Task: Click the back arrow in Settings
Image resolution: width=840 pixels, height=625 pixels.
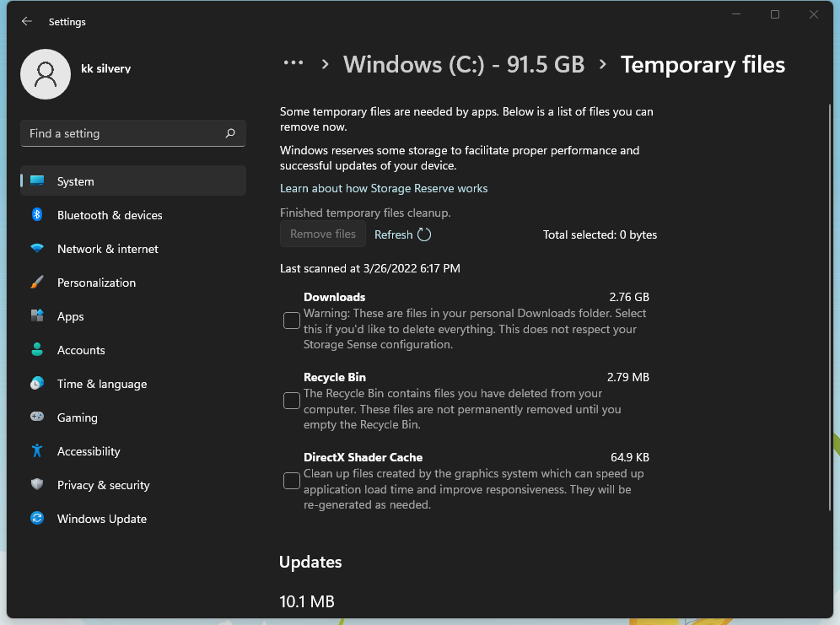Action: coord(27,21)
